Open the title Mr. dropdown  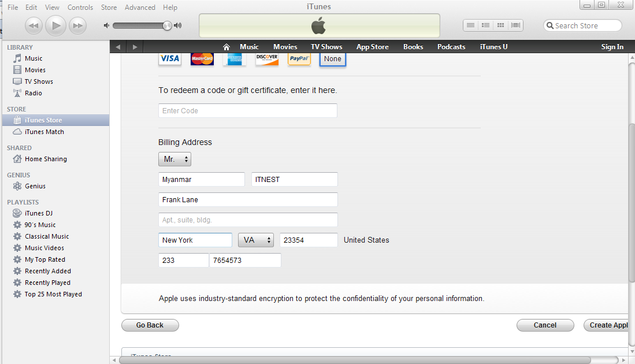pos(174,159)
